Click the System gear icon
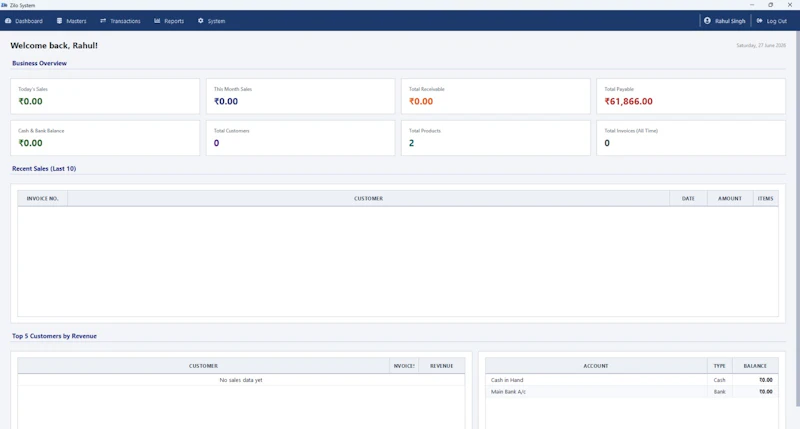The image size is (800, 429). (201, 21)
